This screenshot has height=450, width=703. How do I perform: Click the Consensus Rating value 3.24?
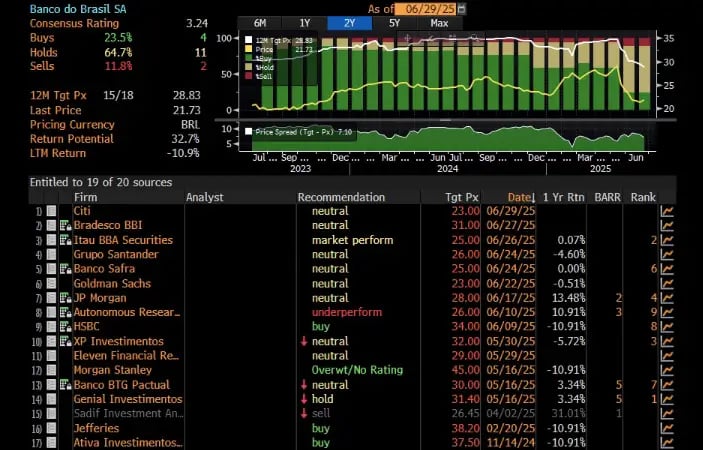197,23
